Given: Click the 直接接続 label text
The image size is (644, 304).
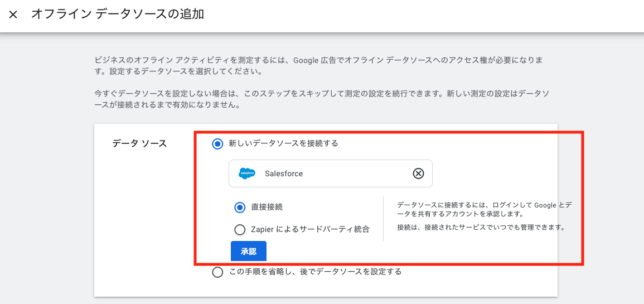Looking at the screenshot, I should click(267, 207).
